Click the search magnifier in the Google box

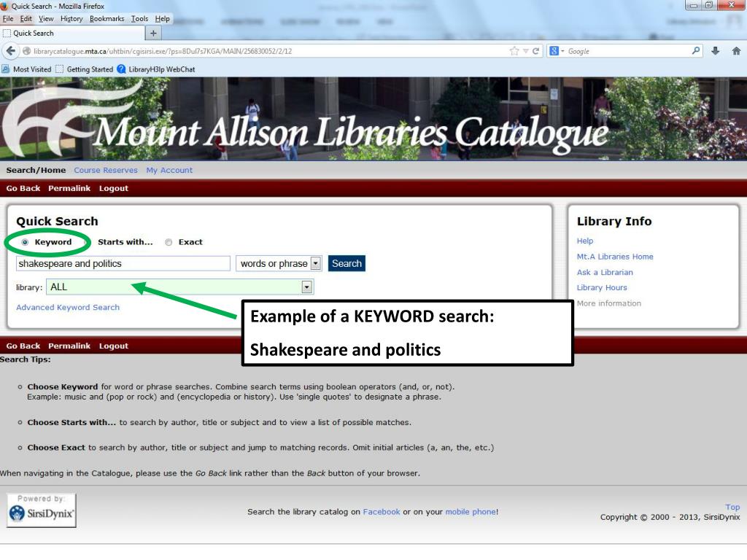point(695,50)
